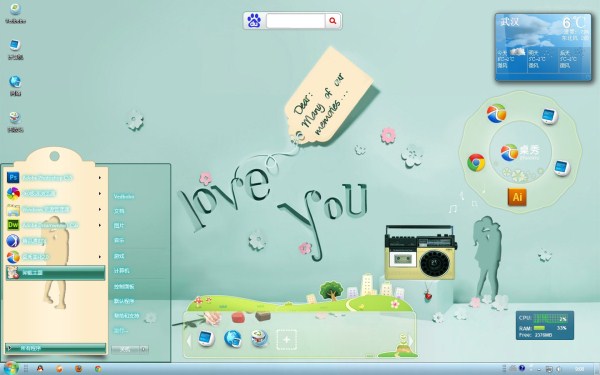Viewport: 600px width, 375px height.
Task: Open the Computer desktop icon
Action: pyautogui.click(x=15, y=50)
